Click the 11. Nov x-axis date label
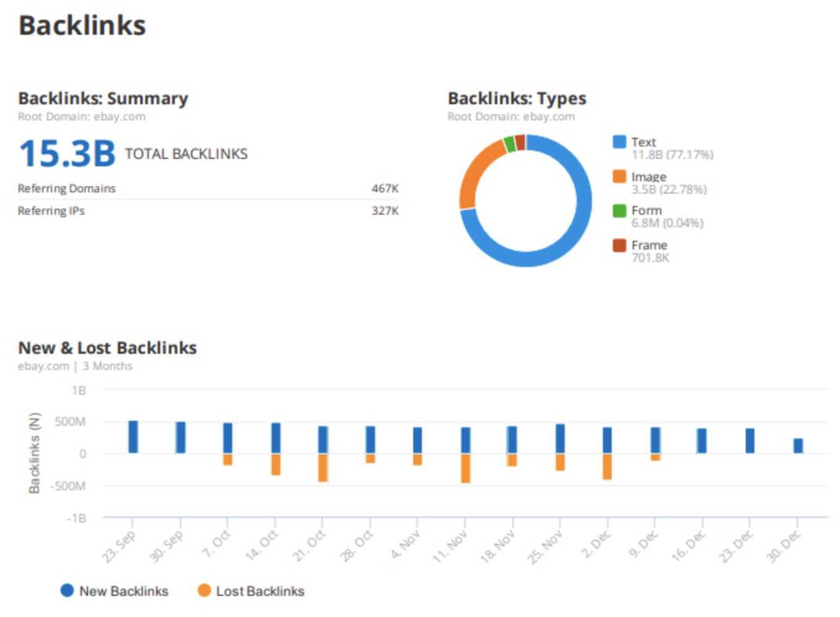 tap(450, 546)
